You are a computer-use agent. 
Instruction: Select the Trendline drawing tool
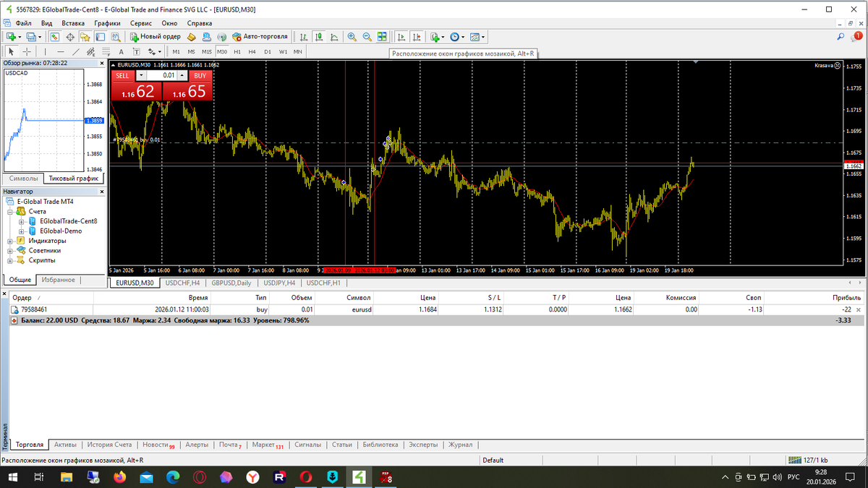tap(75, 51)
